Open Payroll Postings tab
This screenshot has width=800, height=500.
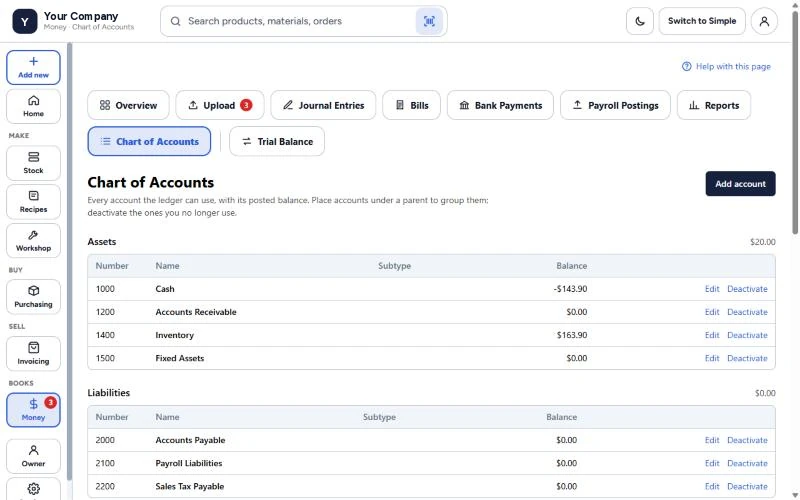[615, 105]
